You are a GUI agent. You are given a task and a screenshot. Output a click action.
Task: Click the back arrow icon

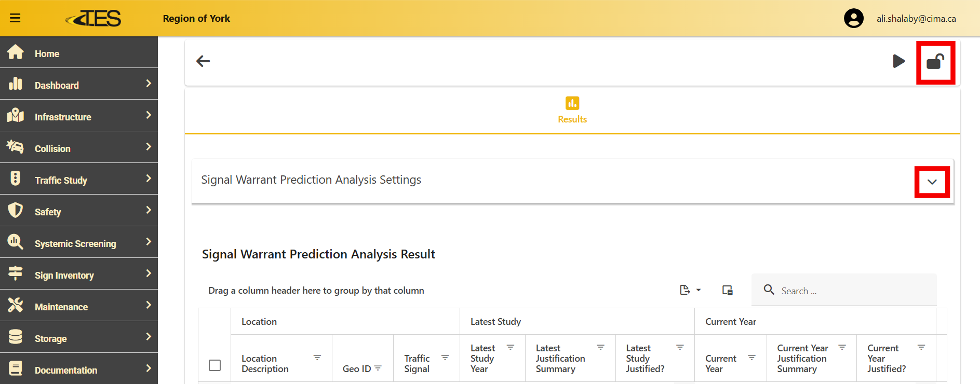(203, 61)
